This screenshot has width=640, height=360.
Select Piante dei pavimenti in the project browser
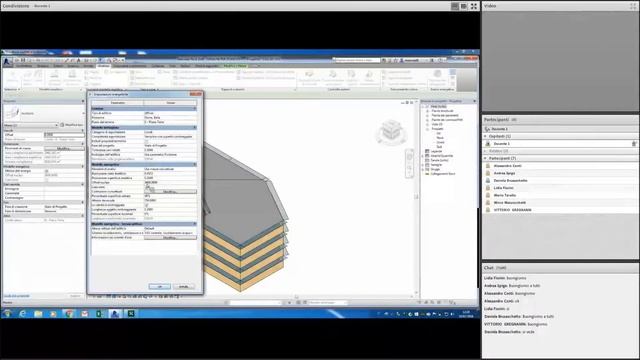click(x=445, y=116)
